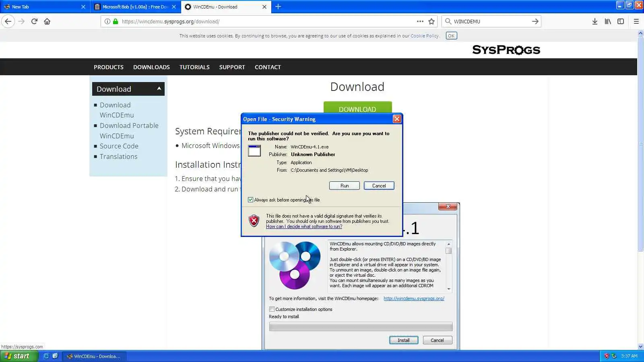Open the PRODUCTS menu
This screenshot has width=644, height=362.
tap(109, 67)
